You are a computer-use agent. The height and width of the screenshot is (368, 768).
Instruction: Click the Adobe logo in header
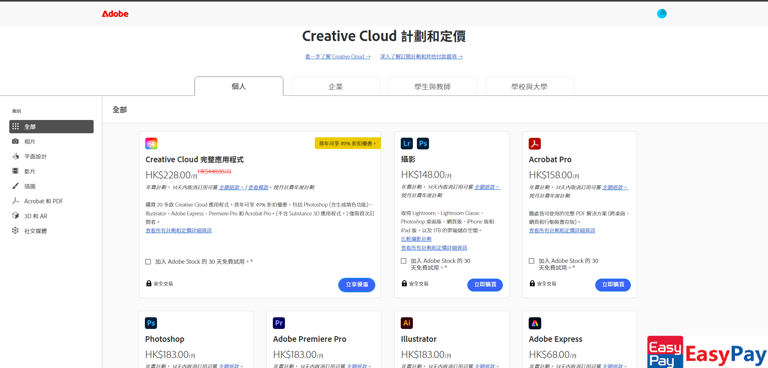[x=115, y=14]
